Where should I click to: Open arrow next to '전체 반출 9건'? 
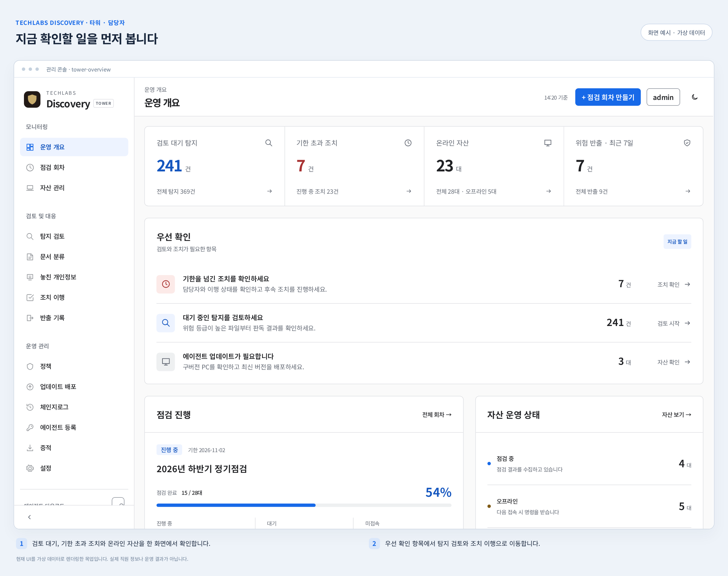(x=688, y=191)
